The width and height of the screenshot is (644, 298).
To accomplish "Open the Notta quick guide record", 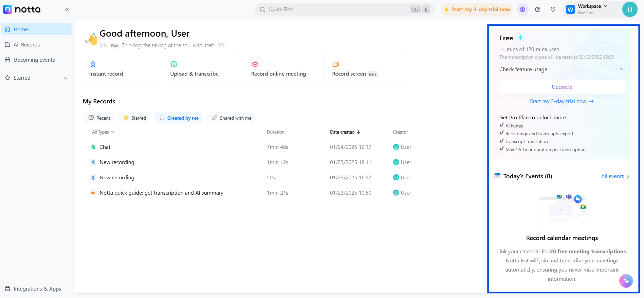I will 162,193.
